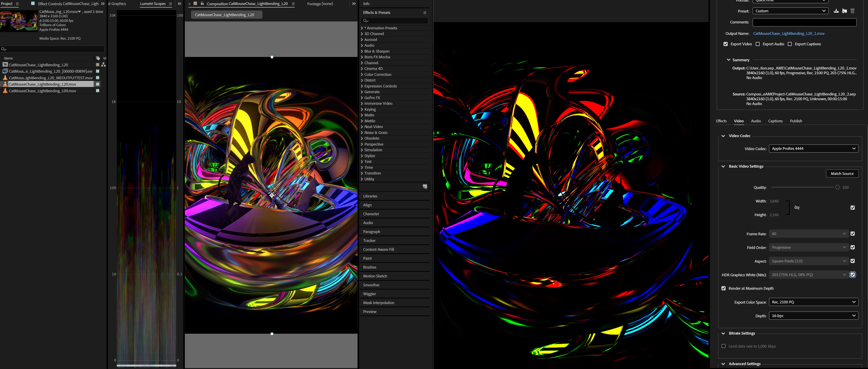Toggle the width-height aspect link icon

pos(797,208)
